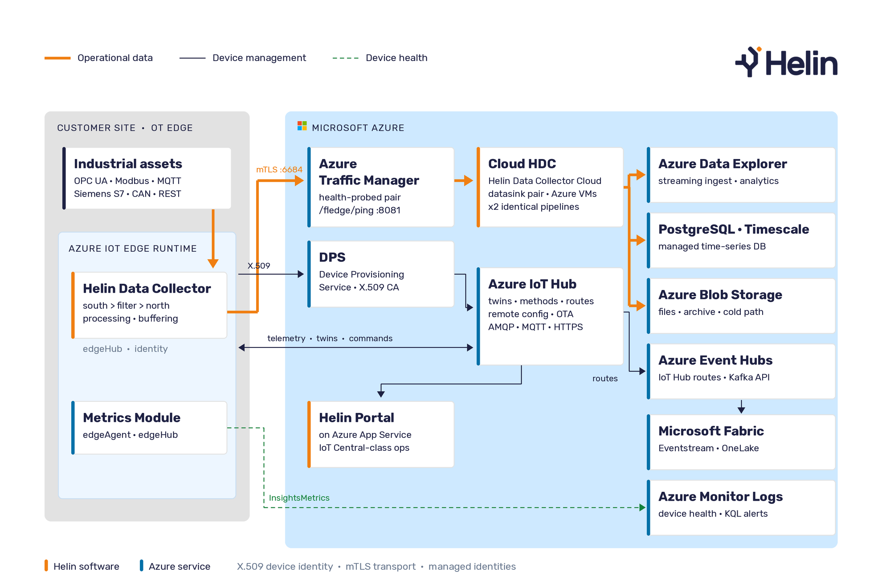Click the orange Operational data legend line
This screenshot has width=882, height=588.
(57, 58)
